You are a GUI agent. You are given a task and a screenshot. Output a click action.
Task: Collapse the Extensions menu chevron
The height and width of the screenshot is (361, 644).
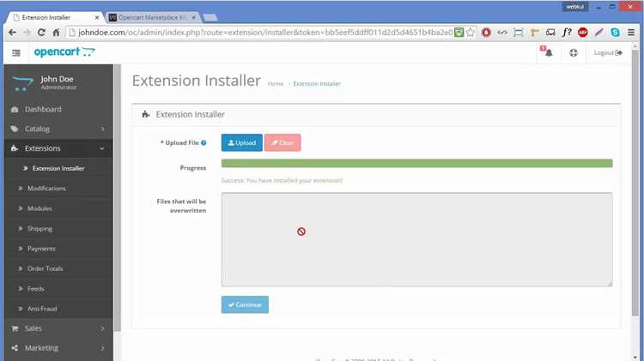[x=102, y=148]
